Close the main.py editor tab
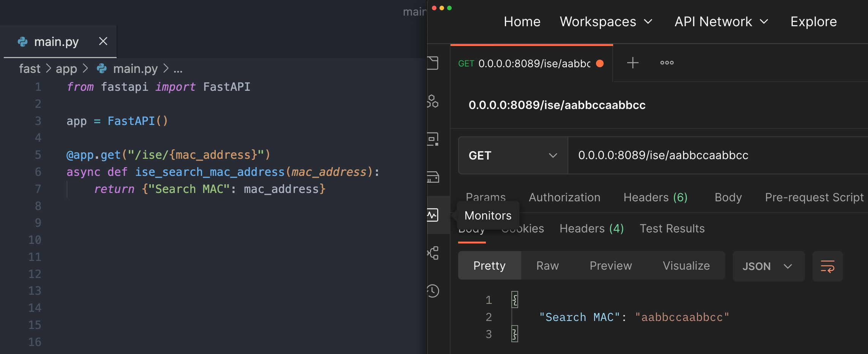868x354 pixels. pos(103,41)
